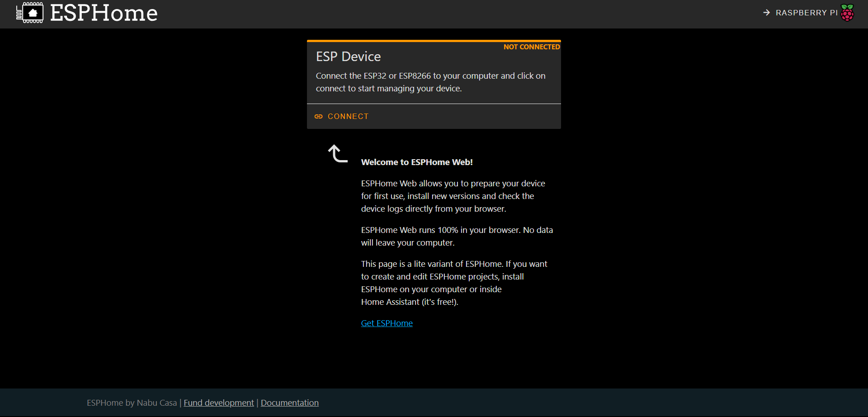This screenshot has height=417, width=868.
Task: Click the ESPHome title text in header
Action: (x=104, y=13)
